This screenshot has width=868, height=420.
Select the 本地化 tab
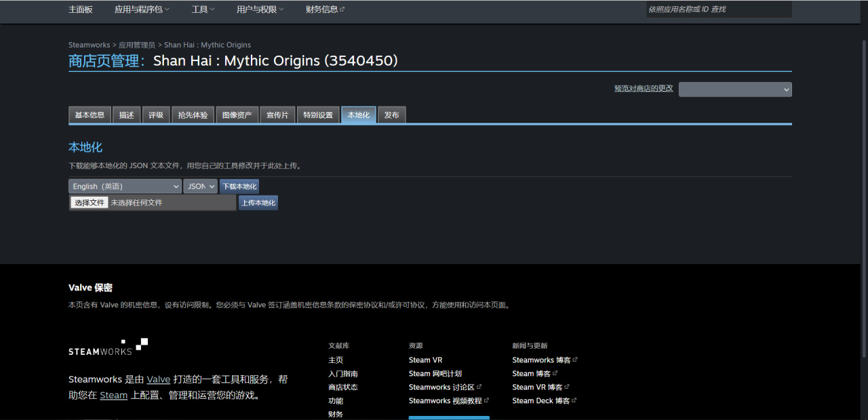point(359,115)
